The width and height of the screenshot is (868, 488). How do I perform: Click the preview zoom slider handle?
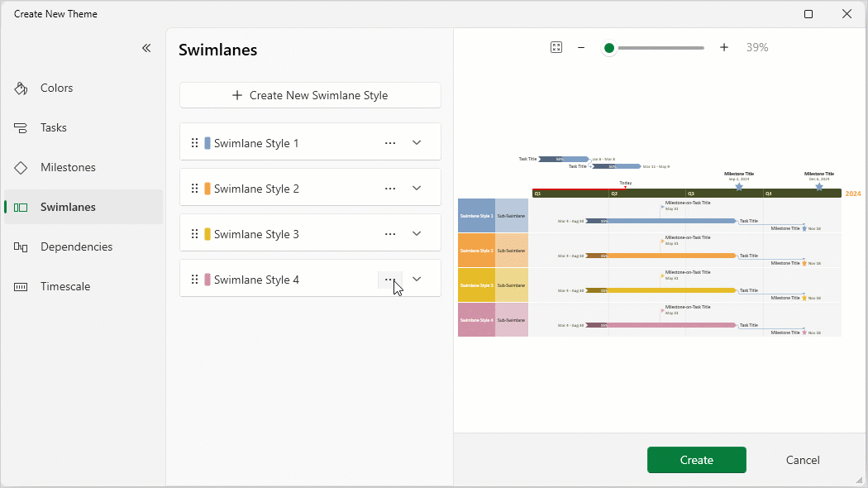pos(609,48)
